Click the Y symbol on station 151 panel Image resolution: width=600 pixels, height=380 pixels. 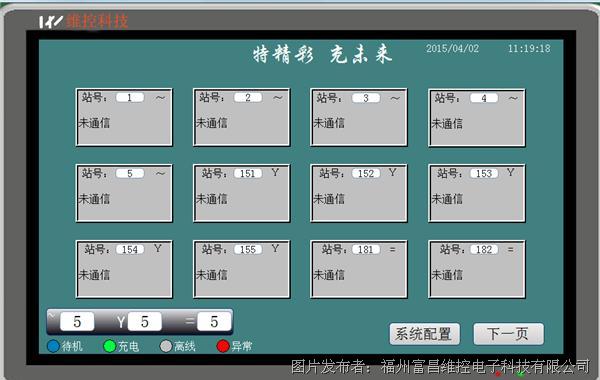tap(275, 173)
